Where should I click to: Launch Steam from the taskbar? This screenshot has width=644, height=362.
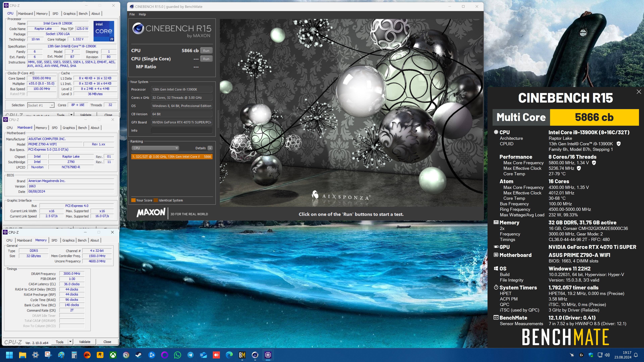tap(139, 355)
